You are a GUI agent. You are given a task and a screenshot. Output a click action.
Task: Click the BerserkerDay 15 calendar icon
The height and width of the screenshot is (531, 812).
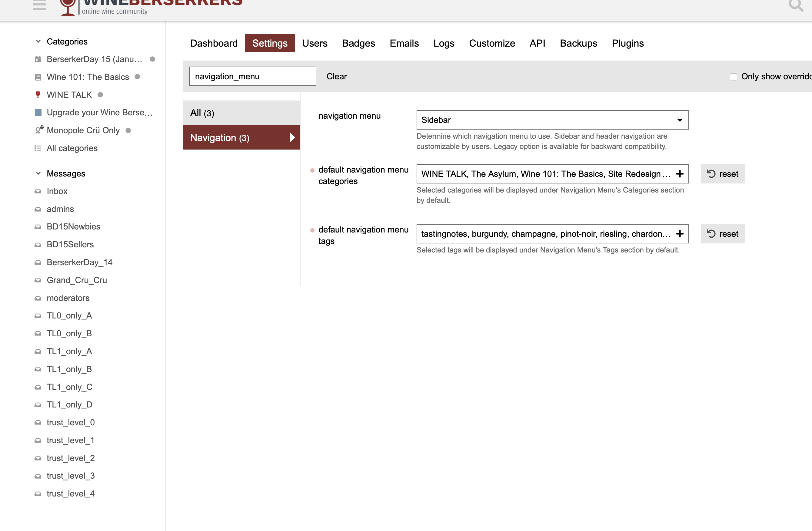pos(38,59)
